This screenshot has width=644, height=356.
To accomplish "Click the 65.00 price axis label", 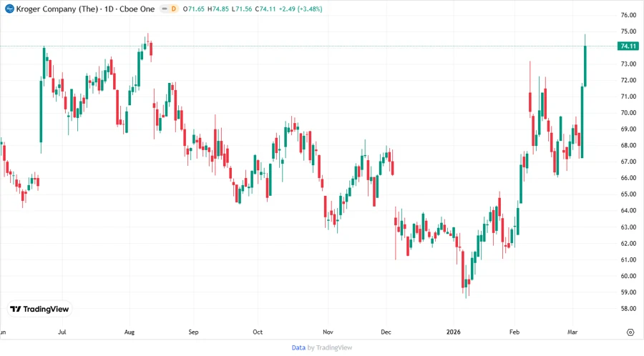I will coord(628,194).
